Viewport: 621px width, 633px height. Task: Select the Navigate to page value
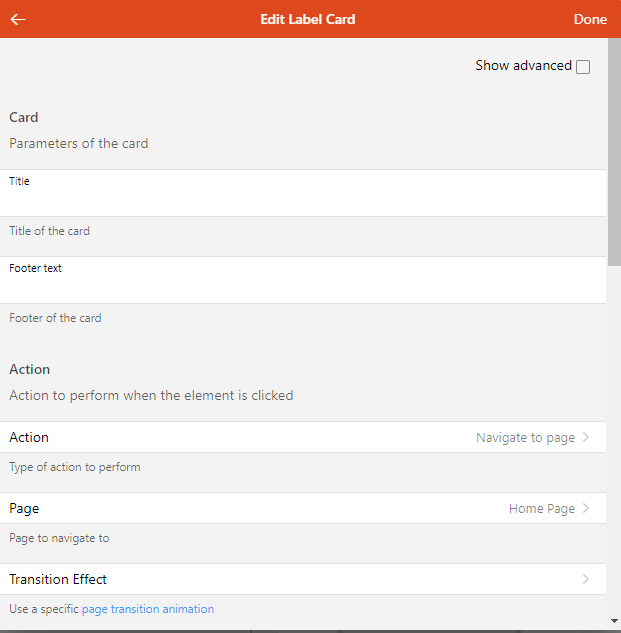coord(525,438)
